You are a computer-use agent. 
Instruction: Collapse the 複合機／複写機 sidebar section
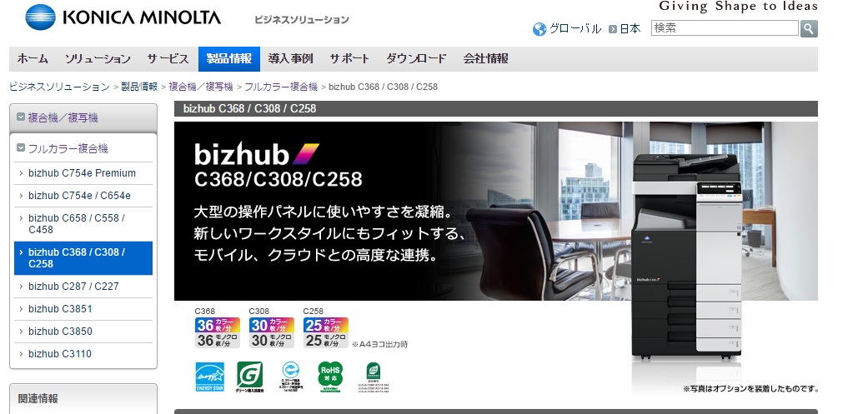21,117
